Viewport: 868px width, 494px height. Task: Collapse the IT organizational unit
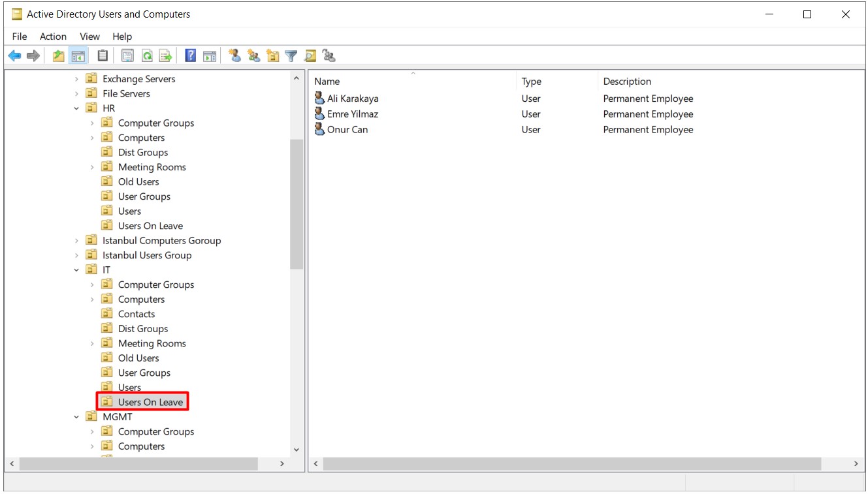tap(76, 270)
